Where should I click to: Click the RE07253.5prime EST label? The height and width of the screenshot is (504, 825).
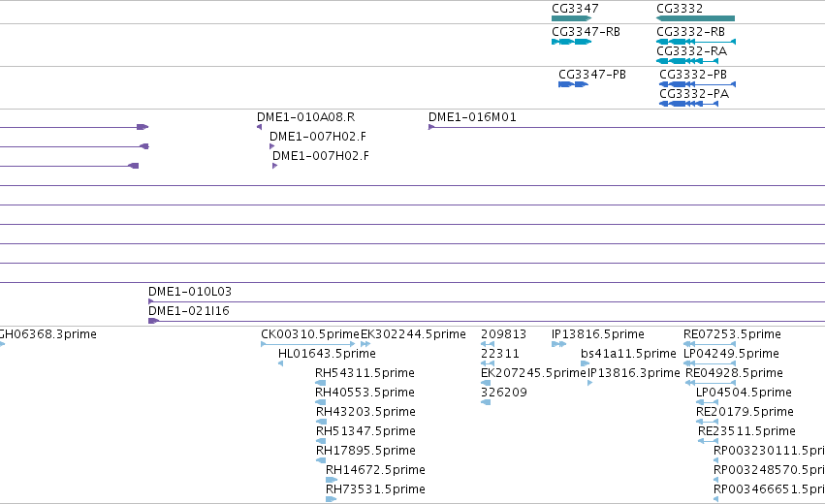point(732,334)
